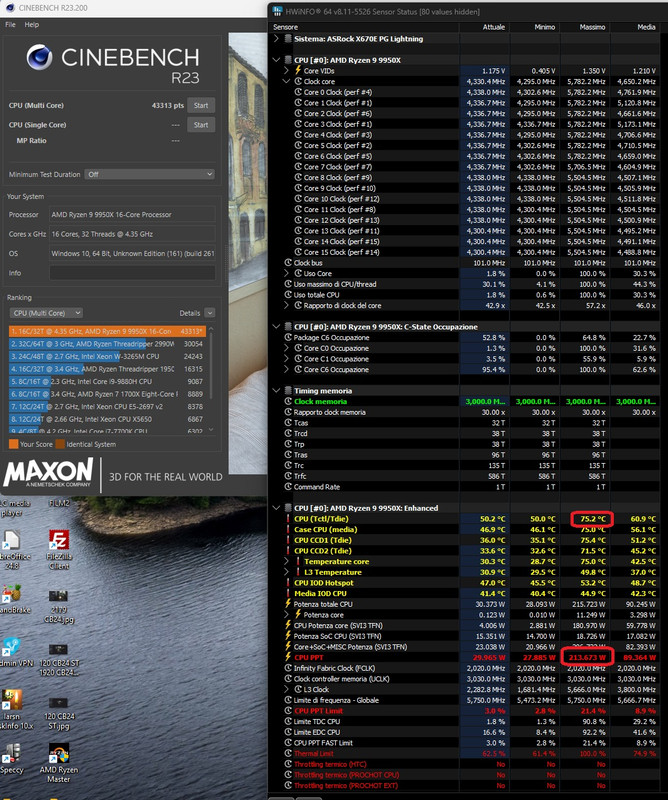Open the Cinebench File menu
The image size is (668, 800).
10,24
